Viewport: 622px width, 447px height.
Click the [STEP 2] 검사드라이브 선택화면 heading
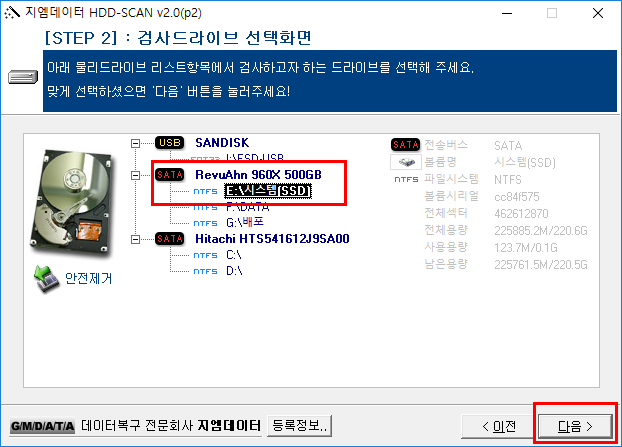(178, 38)
